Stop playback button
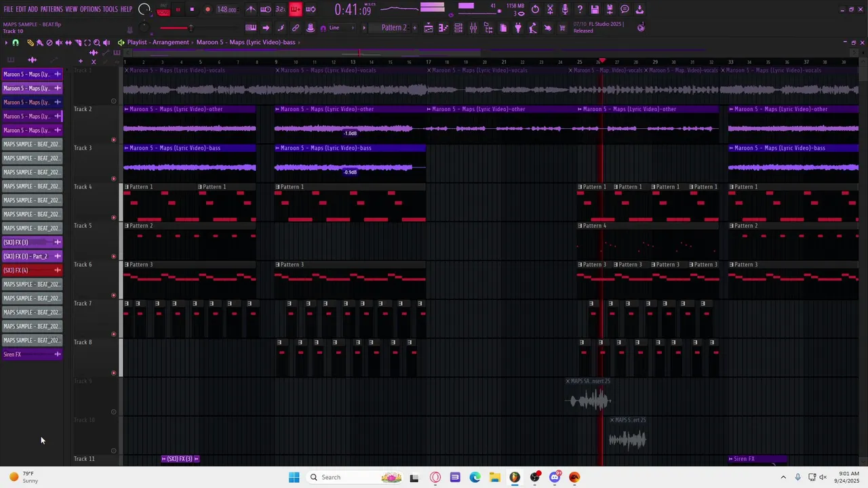This screenshot has width=868, height=488. pyautogui.click(x=192, y=9)
